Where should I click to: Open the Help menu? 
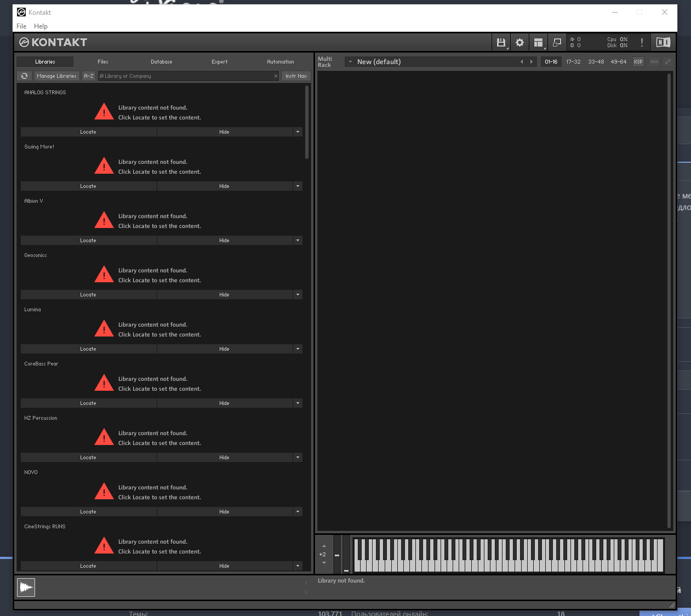[x=41, y=26]
